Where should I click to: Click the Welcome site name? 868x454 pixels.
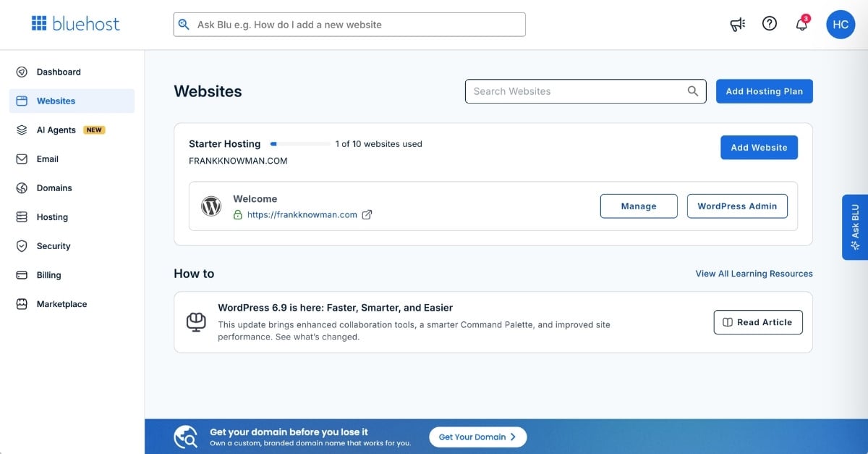pos(255,199)
